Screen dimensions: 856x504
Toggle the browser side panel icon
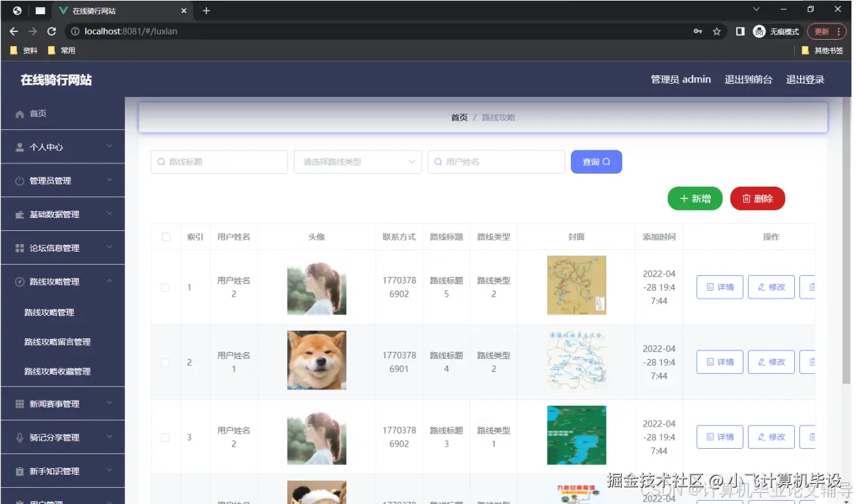click(740, 31)
